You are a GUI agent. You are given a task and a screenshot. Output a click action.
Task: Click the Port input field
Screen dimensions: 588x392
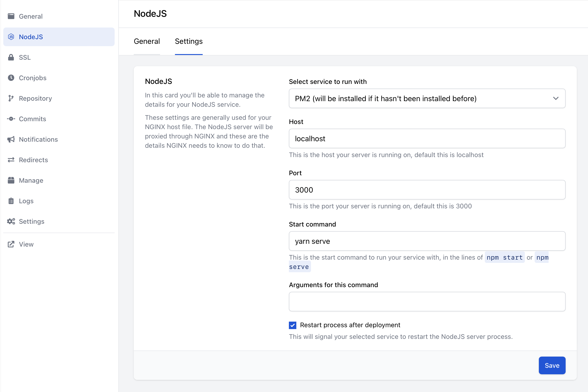427,190
